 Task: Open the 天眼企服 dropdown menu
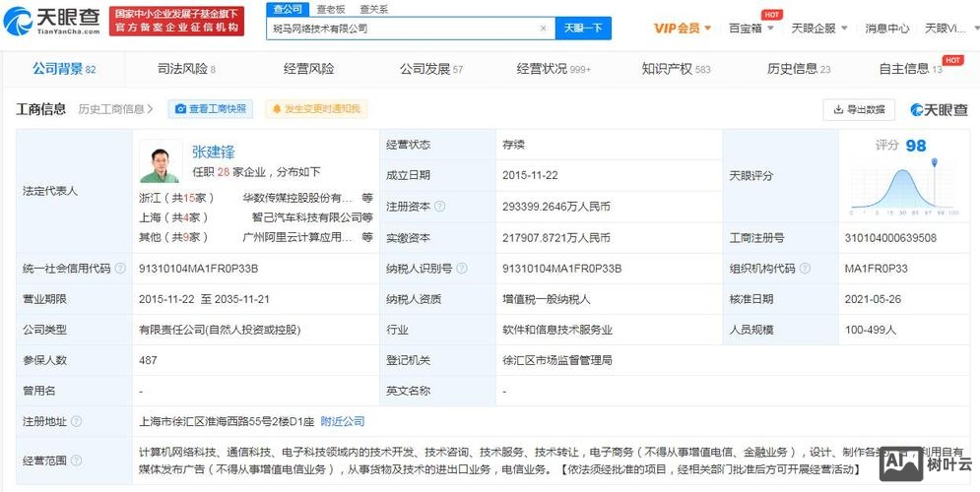click(x=819, y=29)
